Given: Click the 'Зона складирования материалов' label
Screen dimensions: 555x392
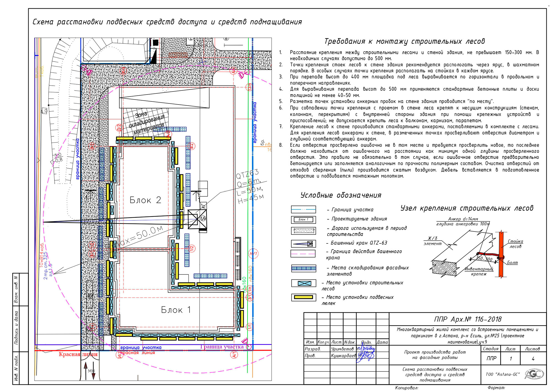Looking at the screenshot, I should (x=146, y=123).
